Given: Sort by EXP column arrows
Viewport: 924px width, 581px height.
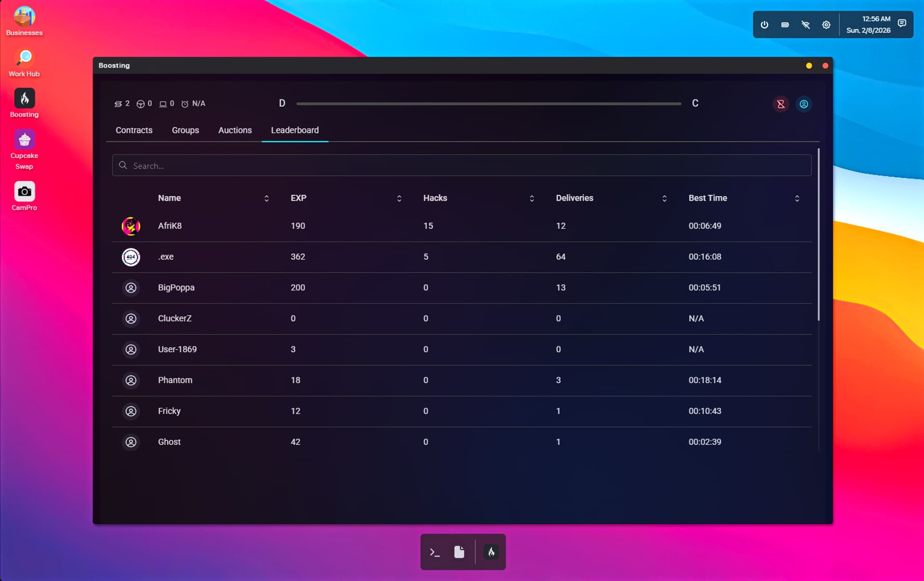Looking at the screenshot, I should click(x=399, y=198).
